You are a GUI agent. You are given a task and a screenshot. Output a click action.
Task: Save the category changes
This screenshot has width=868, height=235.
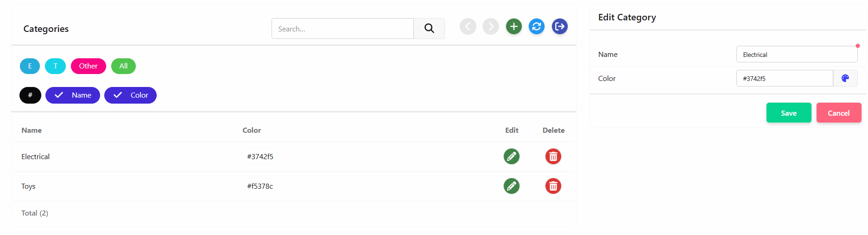pyautogui.click(x=788, y=113)
